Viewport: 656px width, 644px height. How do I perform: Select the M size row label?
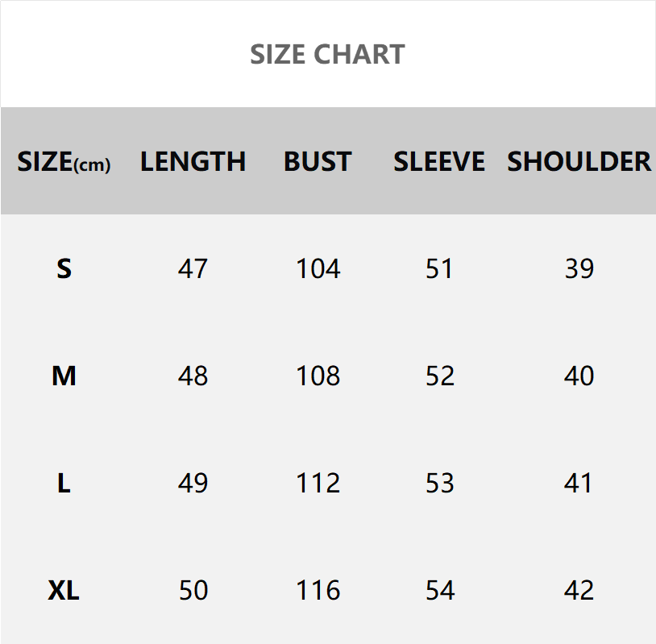(64, 376)
